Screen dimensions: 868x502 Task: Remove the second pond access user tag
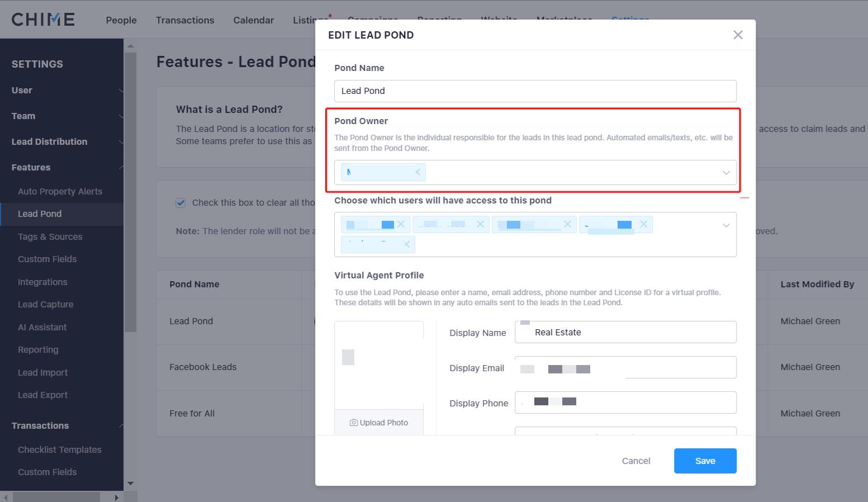tap(480, 224)
